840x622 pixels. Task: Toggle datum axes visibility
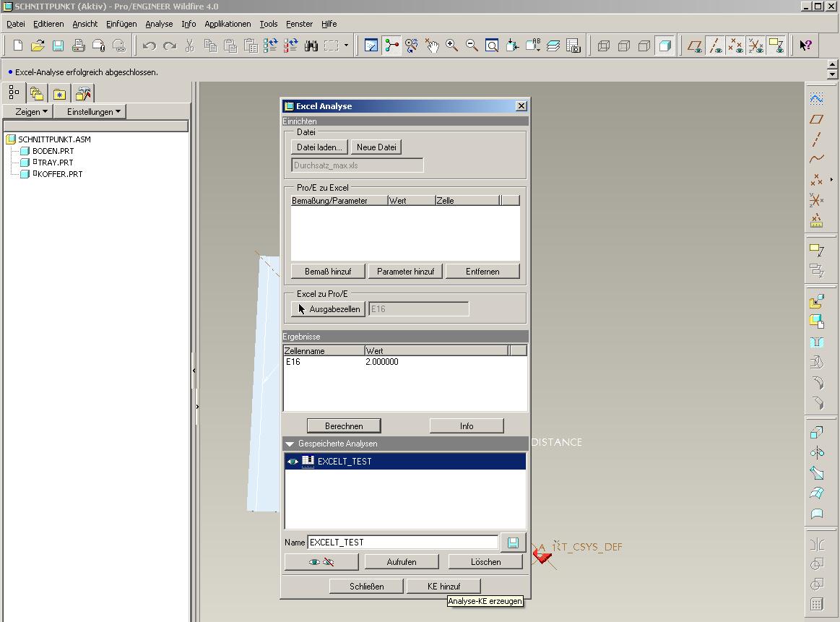(715, 46)
